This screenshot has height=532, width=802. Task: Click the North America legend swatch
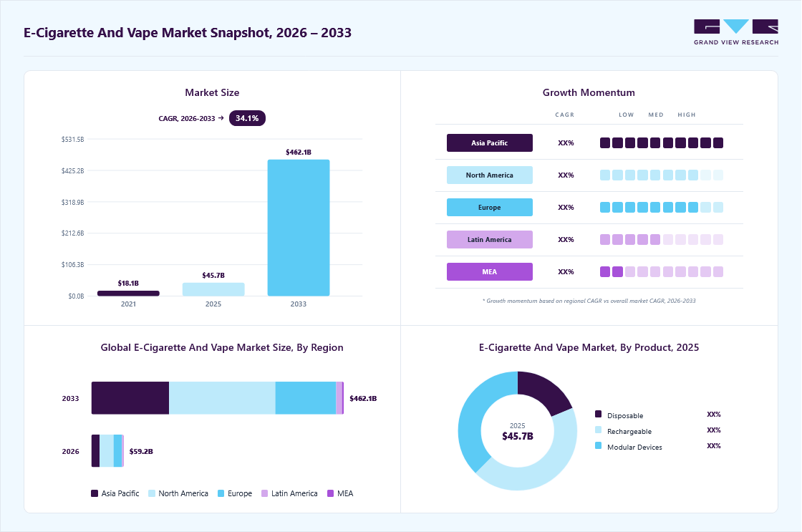[151, 493]
